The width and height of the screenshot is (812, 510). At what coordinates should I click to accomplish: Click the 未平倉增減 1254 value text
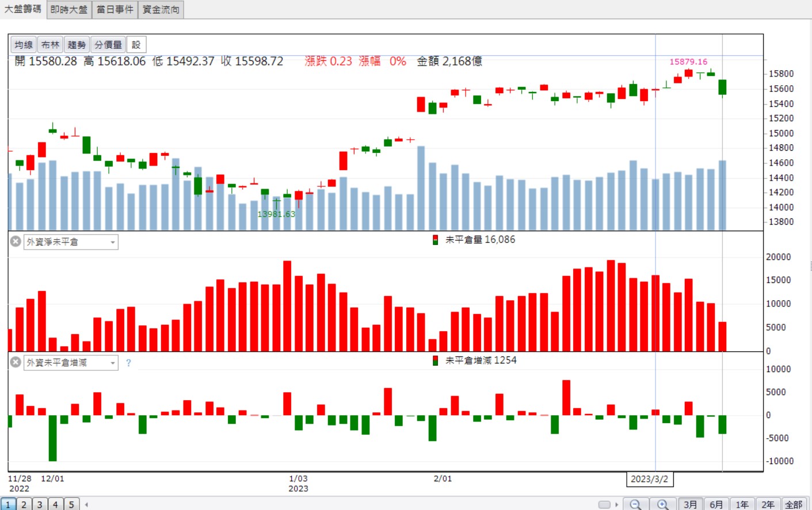(481, 361)
